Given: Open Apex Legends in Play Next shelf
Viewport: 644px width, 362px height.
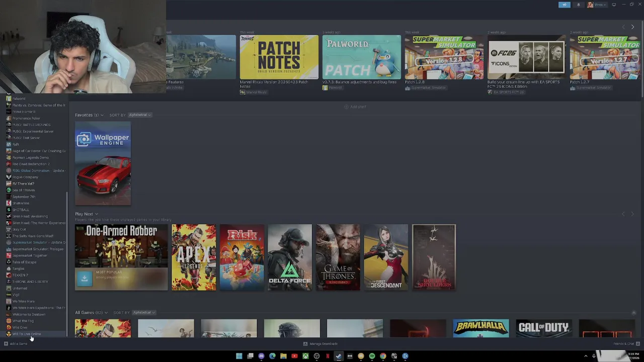Looking at the screenshot, I should (194, 257).
